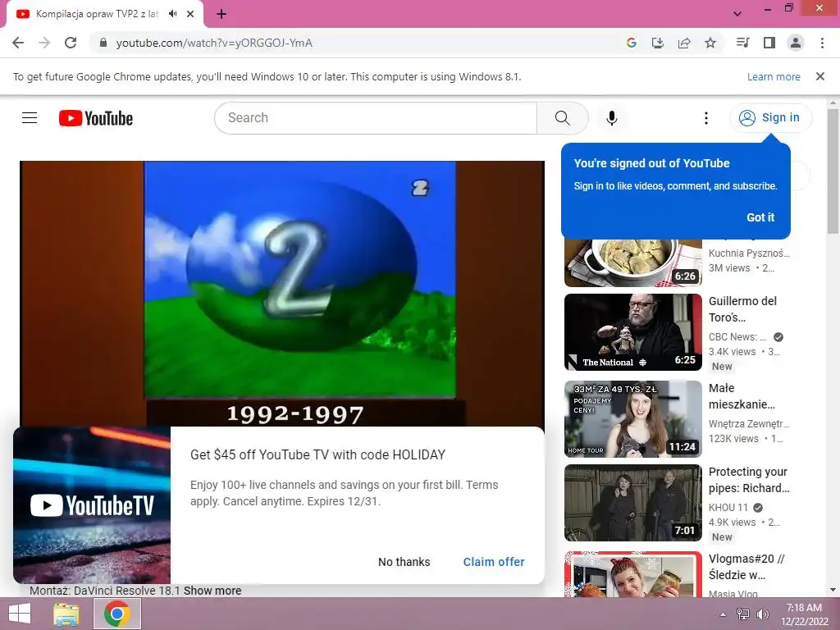840x630 pixels.
Task: Click the Małe mieszkanie video title
Action: [x=742, y=396]
